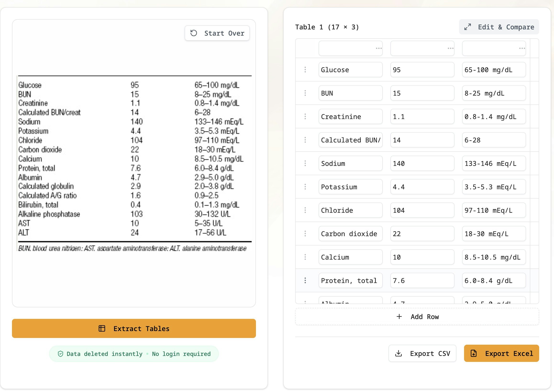Export the table as CSV
The image size is (554, 392).
pyautogui.click(x=422, y=353)
